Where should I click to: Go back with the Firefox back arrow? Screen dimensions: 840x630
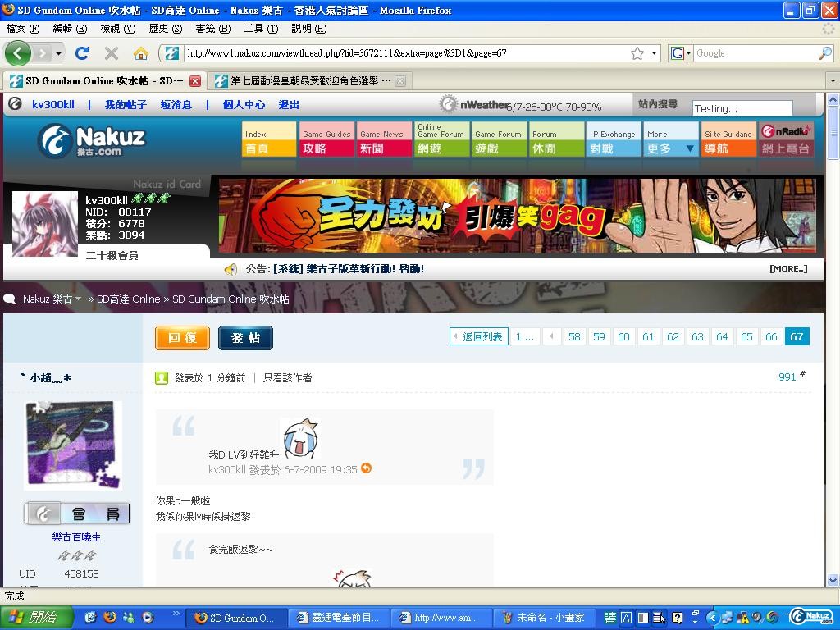18,53
